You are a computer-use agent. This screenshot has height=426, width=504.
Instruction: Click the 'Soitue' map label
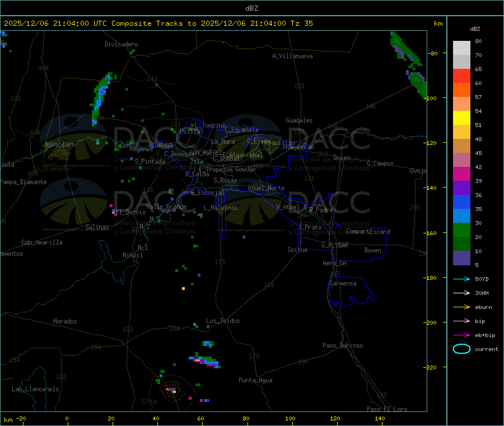(297, 249)
